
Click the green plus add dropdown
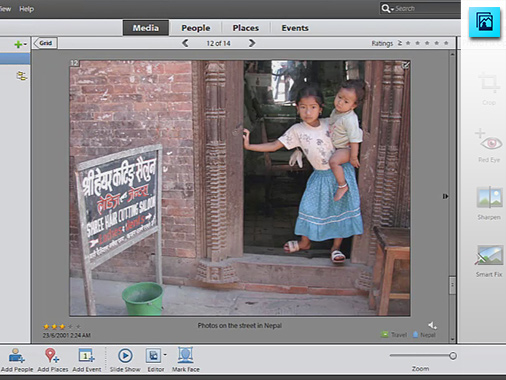click(x=20, y=44)
